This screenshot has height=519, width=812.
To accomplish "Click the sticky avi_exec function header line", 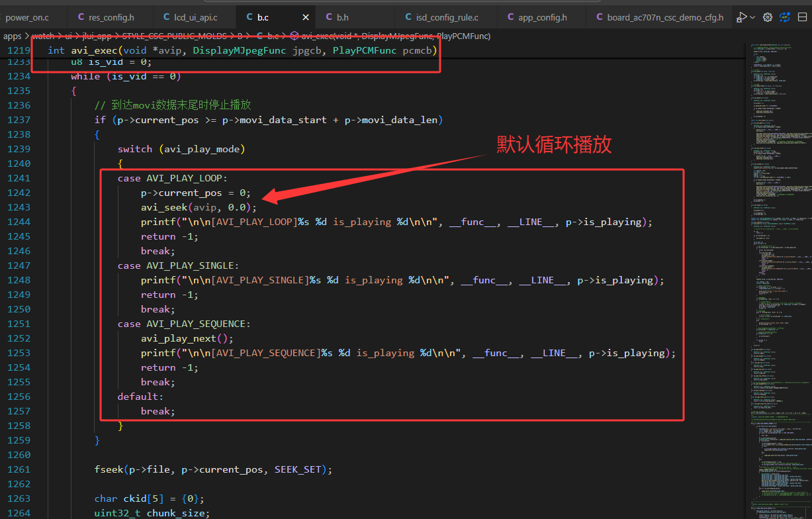I will point(242,50).
